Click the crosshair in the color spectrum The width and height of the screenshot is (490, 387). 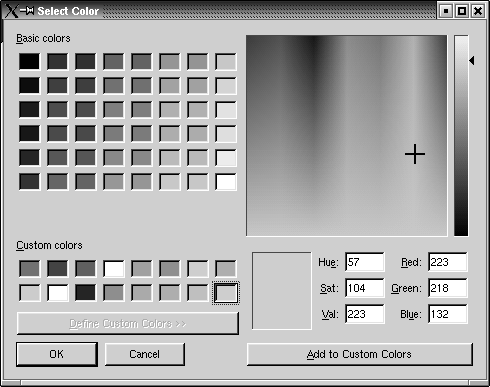[x=415, y=154]
